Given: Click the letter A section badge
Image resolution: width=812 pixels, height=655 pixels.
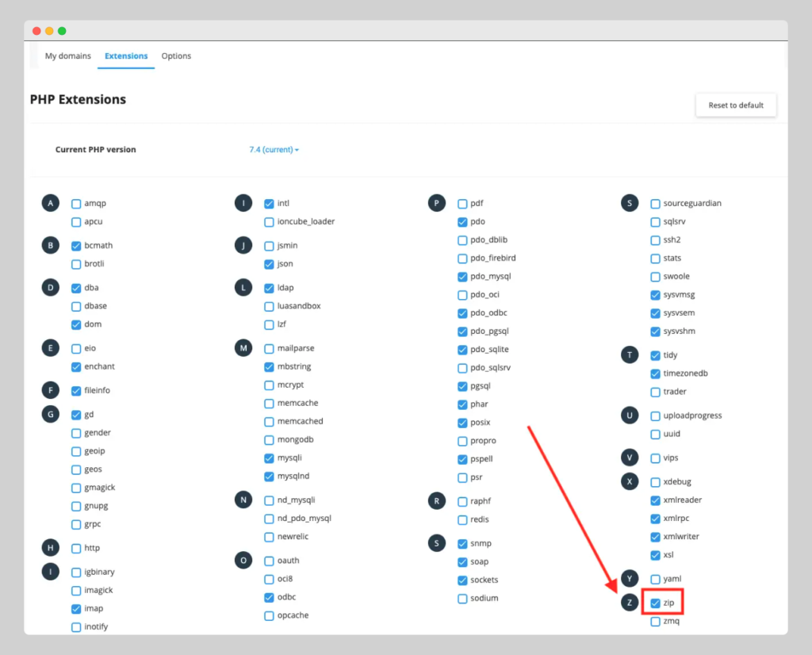Looking at the screenshot, I should (x=50, y=203).
